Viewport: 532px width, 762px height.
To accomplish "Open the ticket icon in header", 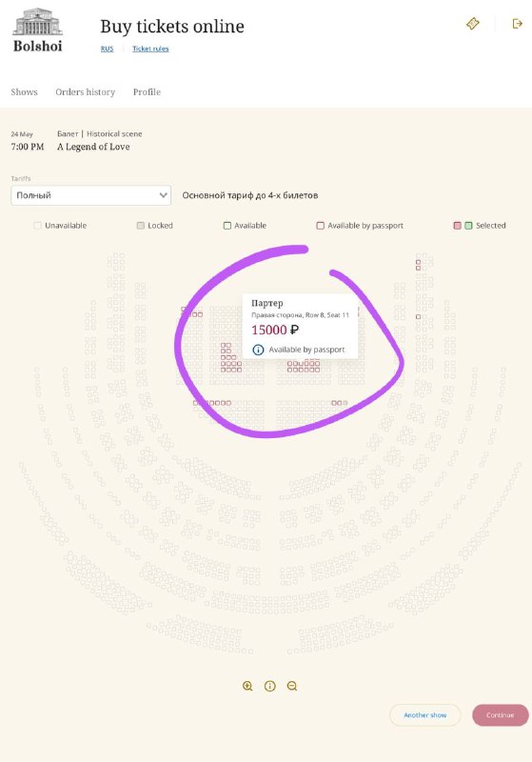I will [473, 23].
